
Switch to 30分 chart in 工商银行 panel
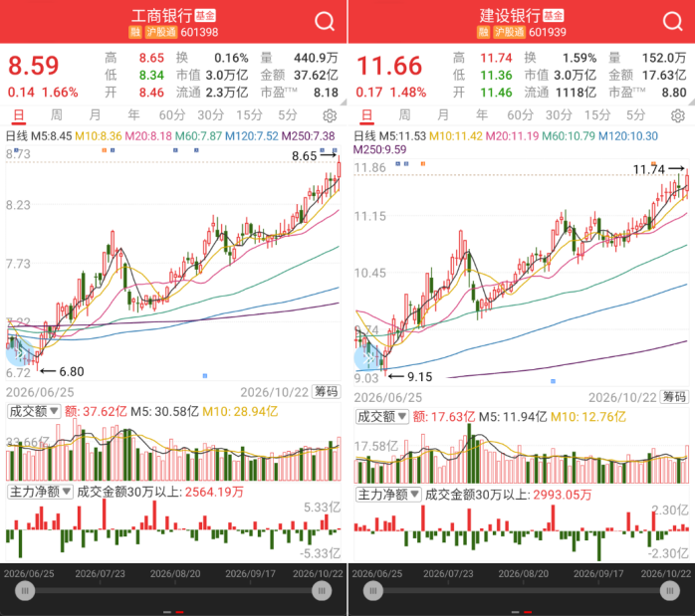(210, 115)
